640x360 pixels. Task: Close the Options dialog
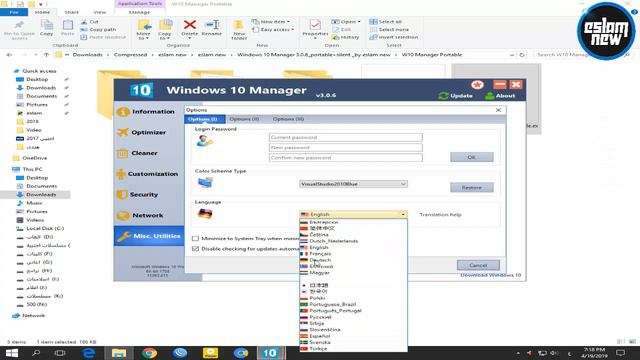(498, 110)
